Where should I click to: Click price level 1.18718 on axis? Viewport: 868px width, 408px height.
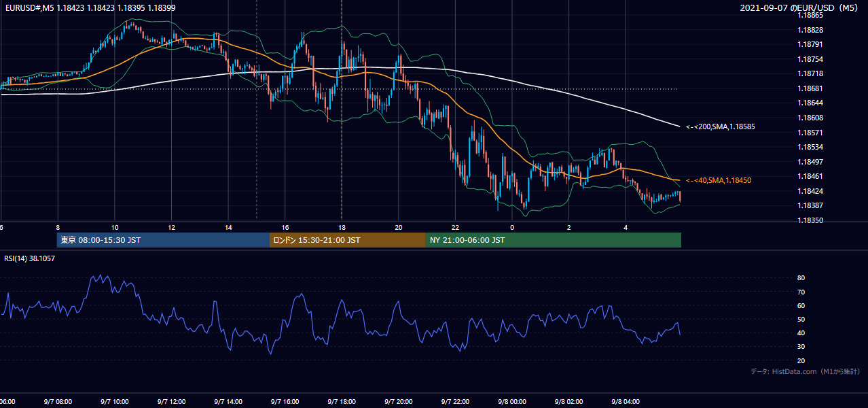[x=812, y=73]
